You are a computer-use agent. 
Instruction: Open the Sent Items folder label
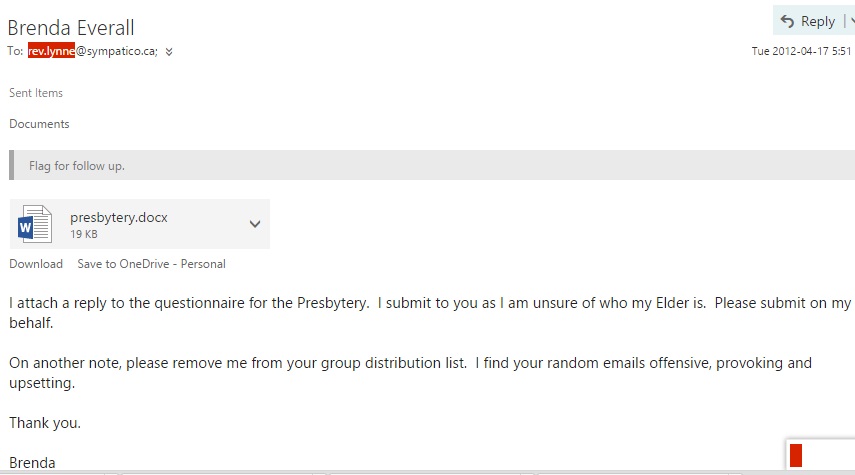[36, 93]
